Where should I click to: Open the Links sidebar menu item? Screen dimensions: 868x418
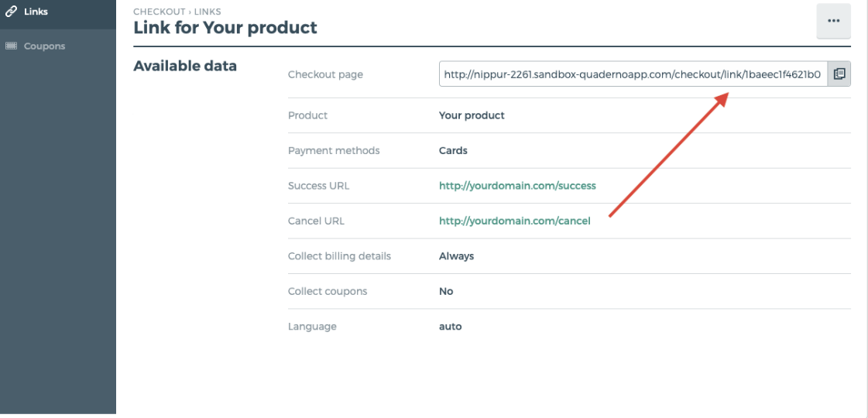pos(36,12)
